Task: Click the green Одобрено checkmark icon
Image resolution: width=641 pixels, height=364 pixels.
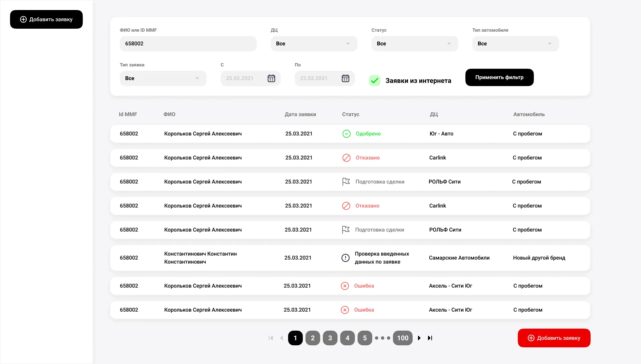Action: (x=347, y=134)
